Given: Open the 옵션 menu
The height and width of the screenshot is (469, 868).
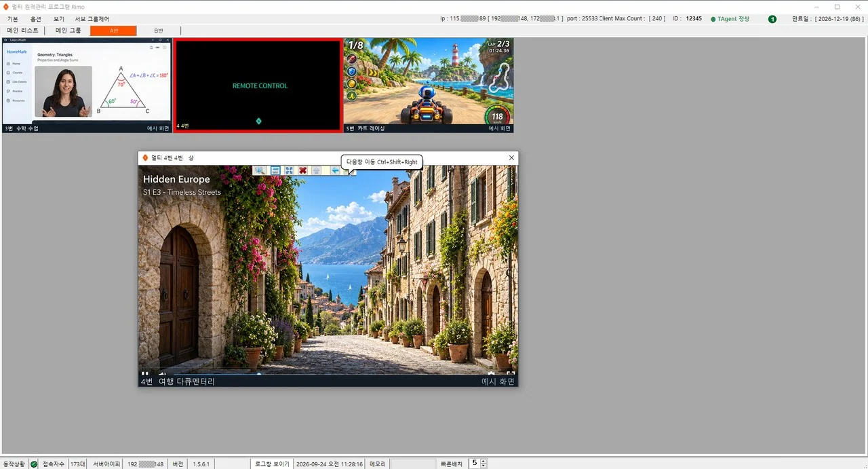Looking at the screenshot, I should [36, 19].
